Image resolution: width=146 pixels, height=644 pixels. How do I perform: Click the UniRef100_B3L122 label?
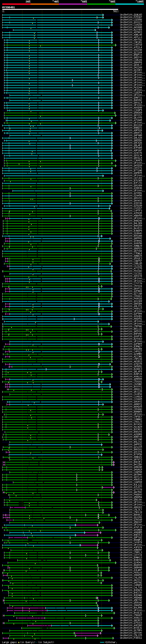131,485
